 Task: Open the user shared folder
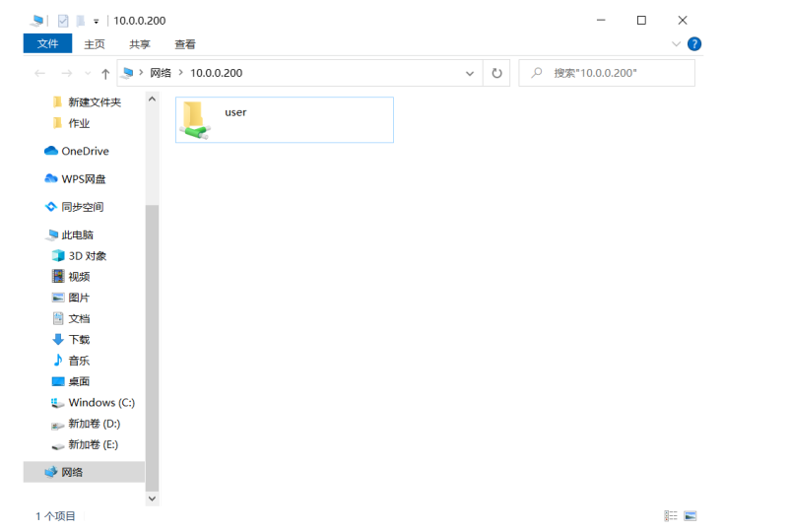point(285,120)
